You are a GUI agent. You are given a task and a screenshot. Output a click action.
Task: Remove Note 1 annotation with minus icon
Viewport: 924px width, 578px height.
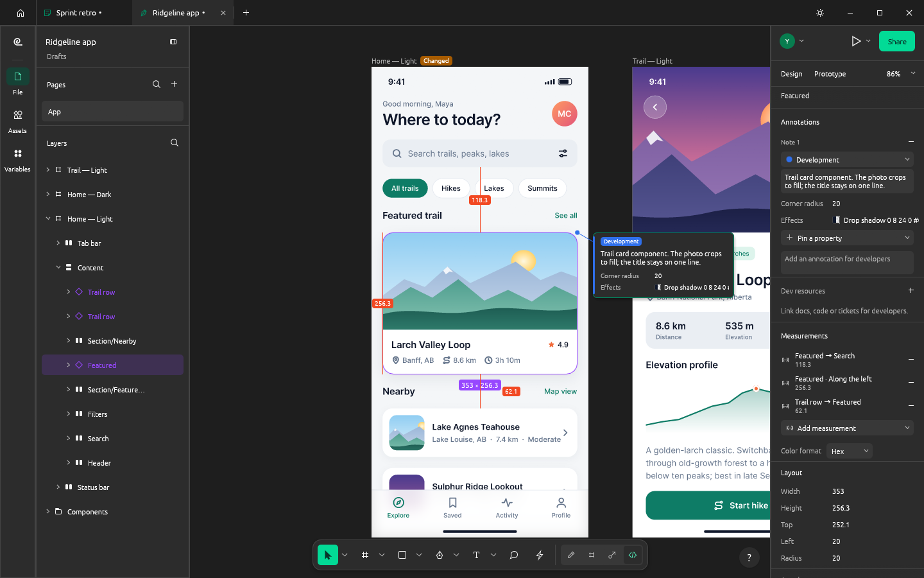911,142
